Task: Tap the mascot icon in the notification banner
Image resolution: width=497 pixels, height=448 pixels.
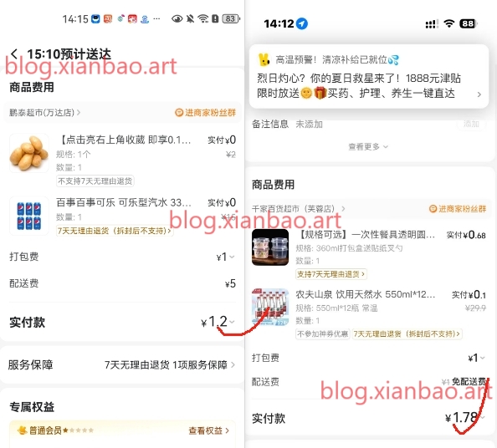Action: point(264,59)
